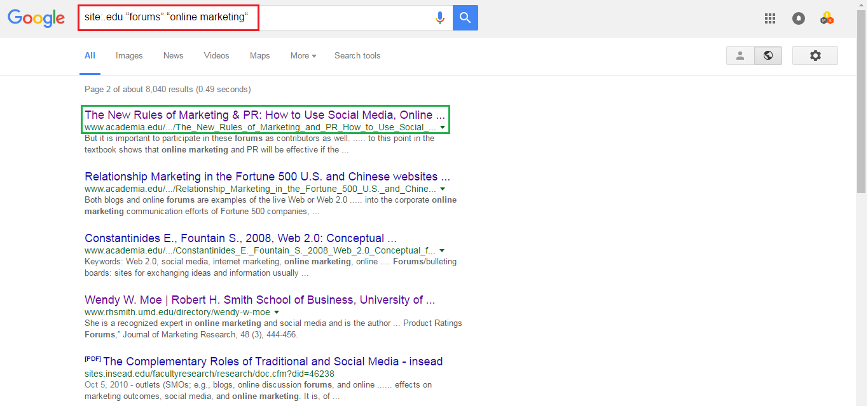The image size is (868, 406).
Task: Open Wendy W. Moe Robert H. Smith result
Action: pos(259,300)
